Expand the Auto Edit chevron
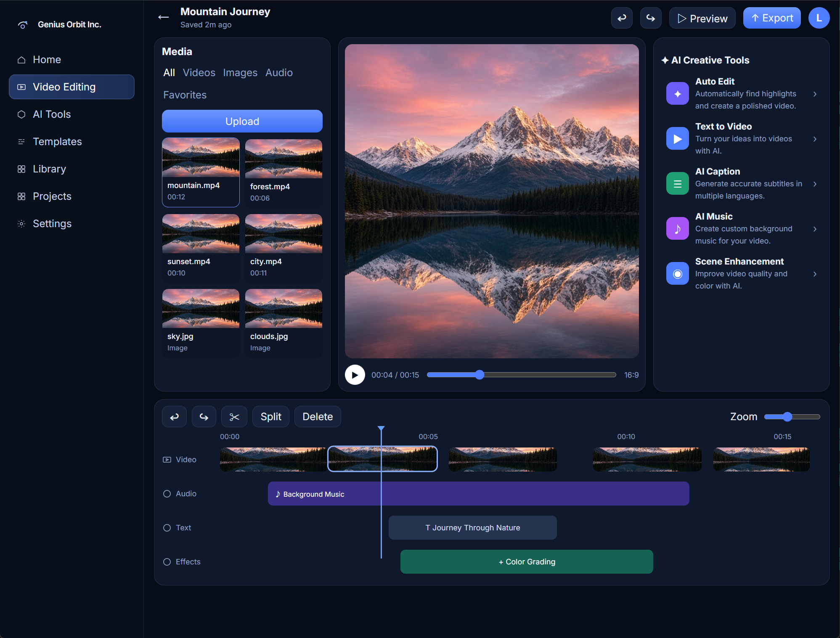The width and height of the screenshot is (840, 638). (815, 94)
